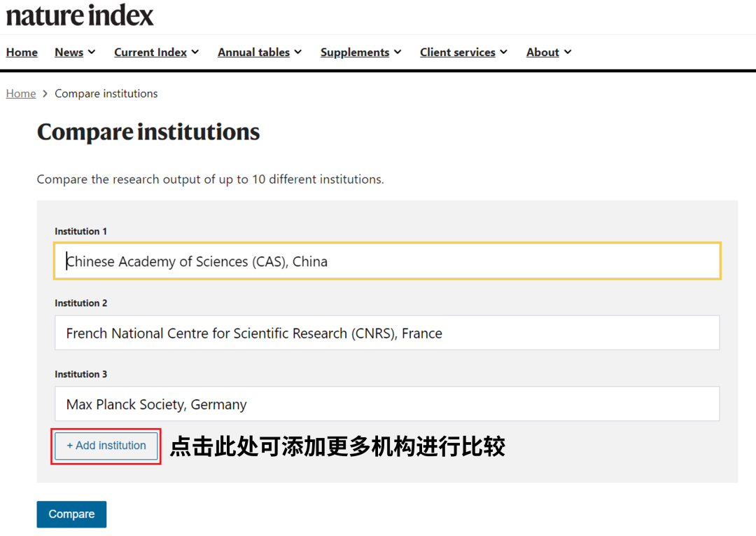Open the Home menu item
This screenshot has height=536, width=756.
[x=22, y=52]
